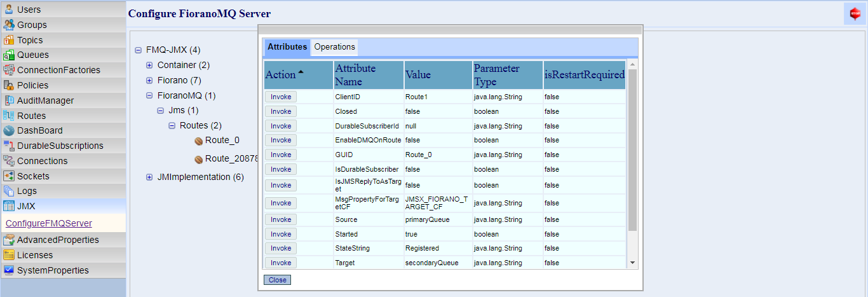Select the Routes sidebar icon

(x=9, y=116)
